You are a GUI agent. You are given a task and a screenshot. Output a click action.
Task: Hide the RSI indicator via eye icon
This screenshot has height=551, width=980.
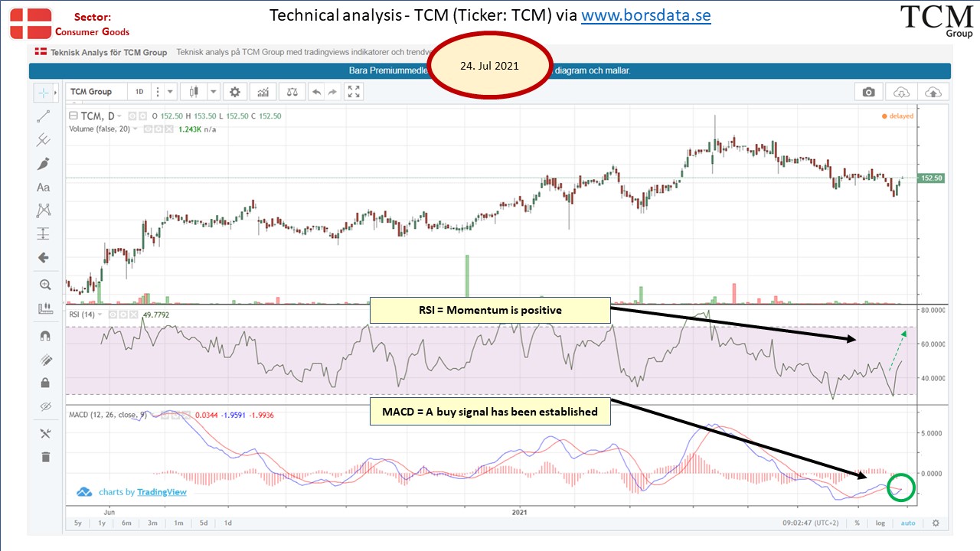point(112,314)
